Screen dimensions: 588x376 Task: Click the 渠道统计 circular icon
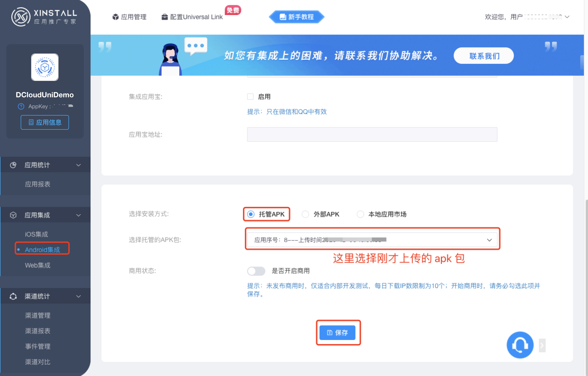tap(13, 296)
